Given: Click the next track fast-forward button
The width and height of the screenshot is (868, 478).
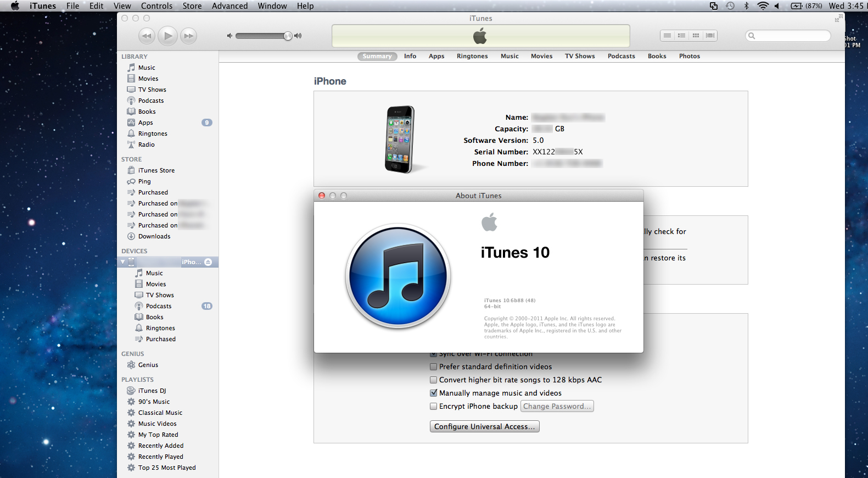Looking at the screenshot, I should (189, 36).
